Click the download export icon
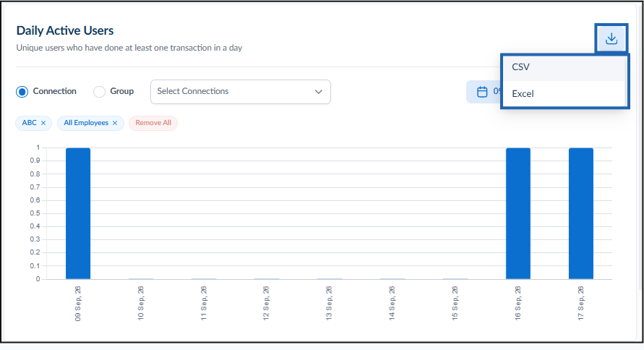The height and width of the screenshot is (350, 644). (x=611, y=38)
